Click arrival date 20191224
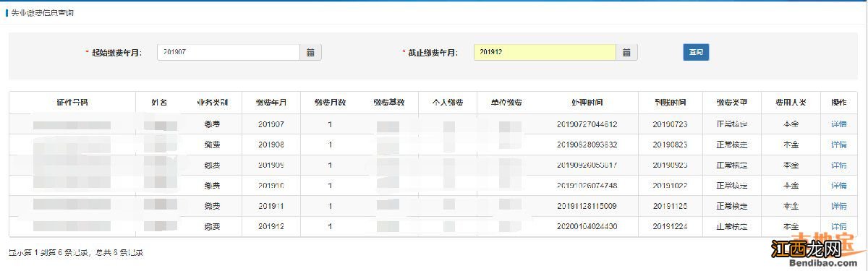 (670, 226)
